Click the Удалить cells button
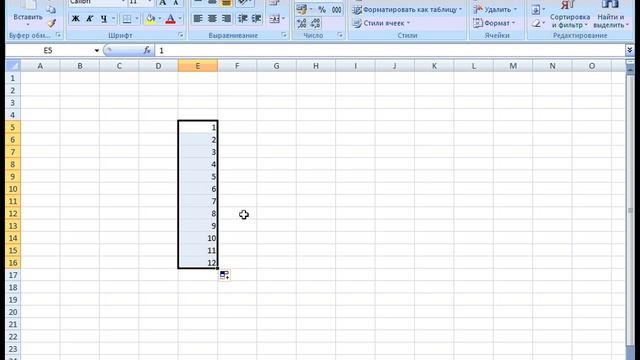 coord(495,9)
